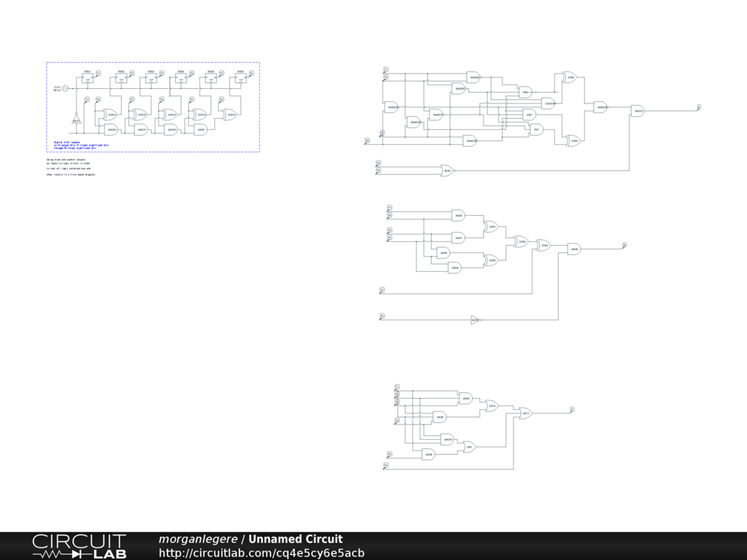
Task: Open the circuitlab.com/cq4e5cy6e5acb link
Action: pos(261,553)
